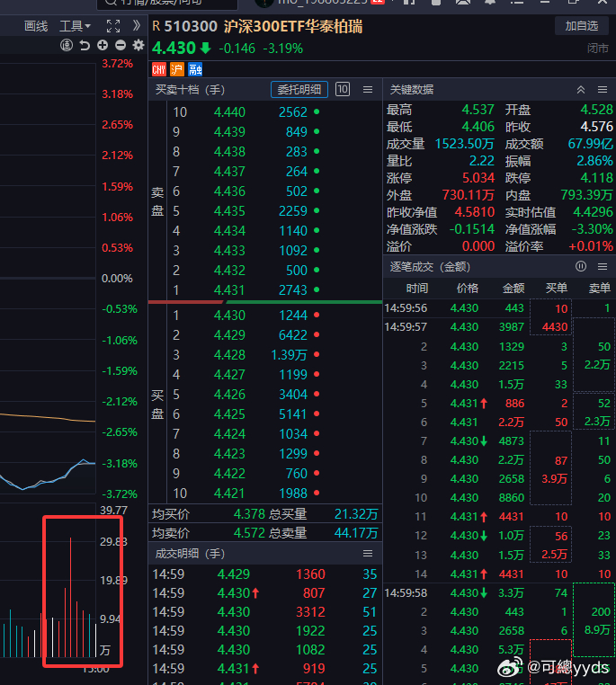Viewport: 616px width, 685px height.
Task: Click the 逐笔成交（金额）panel title
Action: [x=430, y=266]
